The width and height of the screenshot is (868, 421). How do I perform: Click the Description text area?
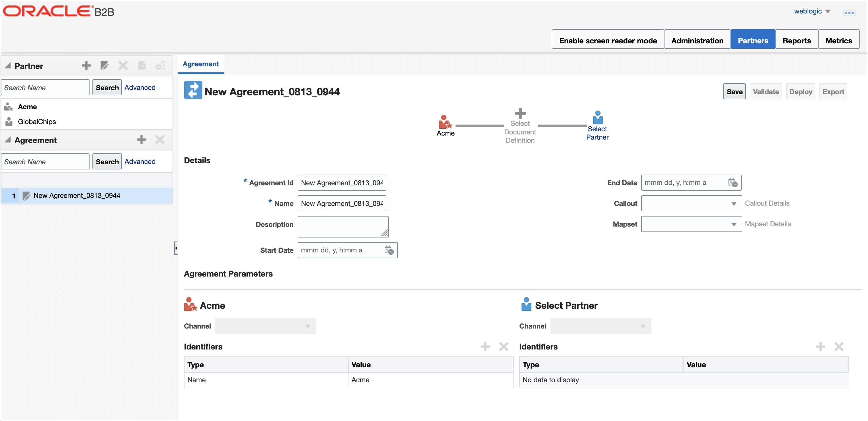click(x=343, y=227)
